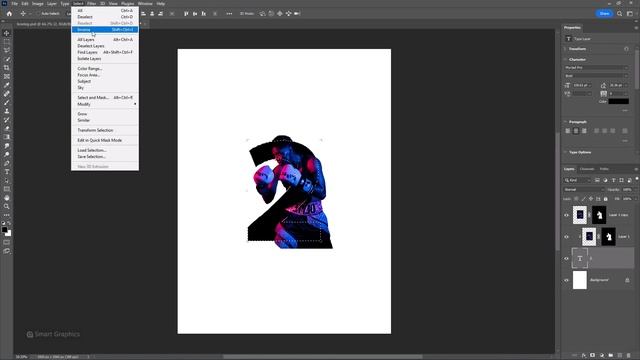Select the Spot Healing Brush tool
This screenshot has height=360, width=640.
click(7, 93)
